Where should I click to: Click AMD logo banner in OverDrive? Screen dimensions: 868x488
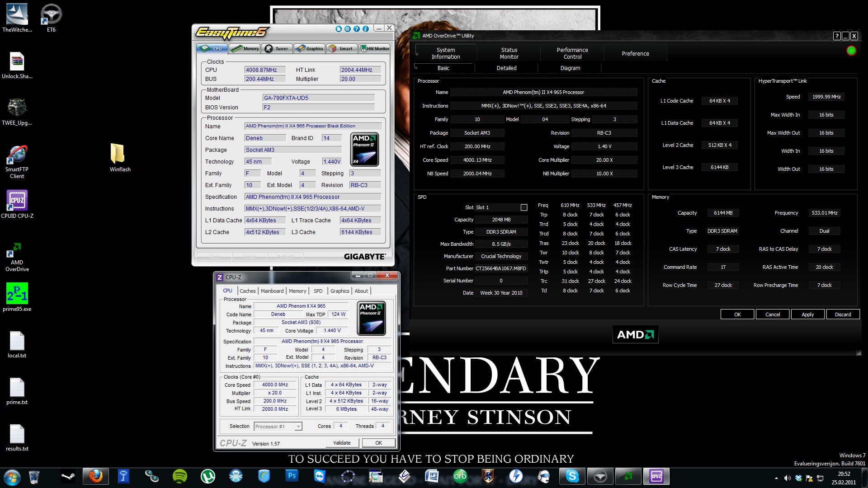pos(635,335)
